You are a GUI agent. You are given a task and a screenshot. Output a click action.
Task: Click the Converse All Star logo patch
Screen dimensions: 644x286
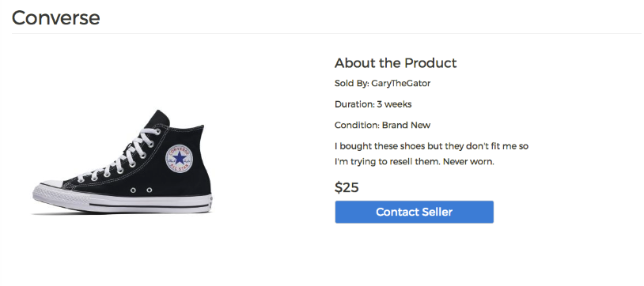(179, 157)
